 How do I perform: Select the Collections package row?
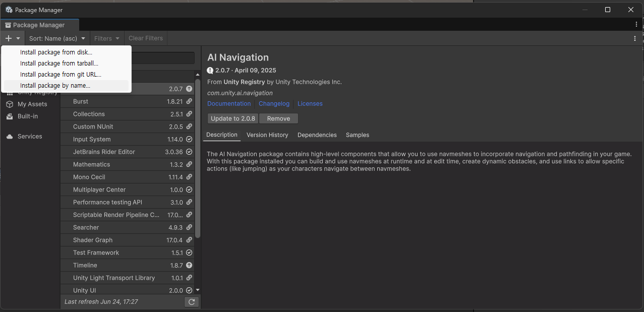127,114
